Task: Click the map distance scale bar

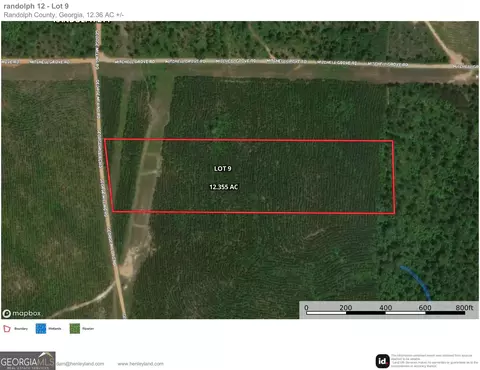Action: coord(385,313)
